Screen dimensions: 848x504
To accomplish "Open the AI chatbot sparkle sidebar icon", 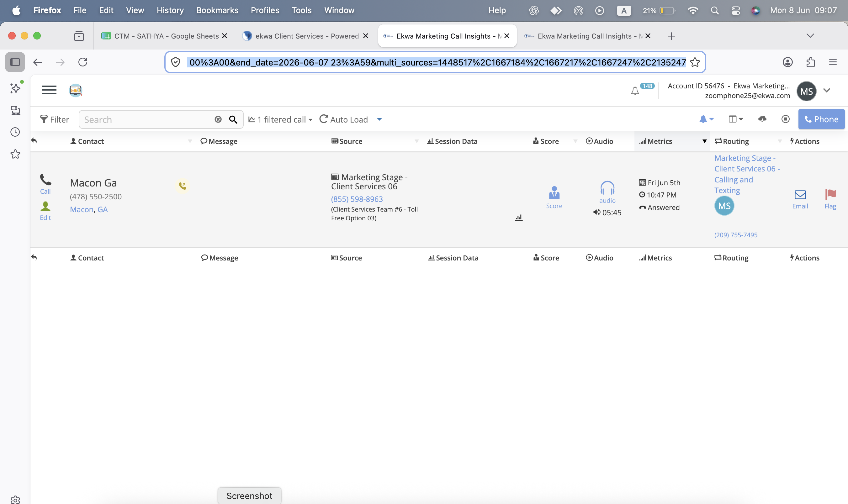I will tap(16, 88).
